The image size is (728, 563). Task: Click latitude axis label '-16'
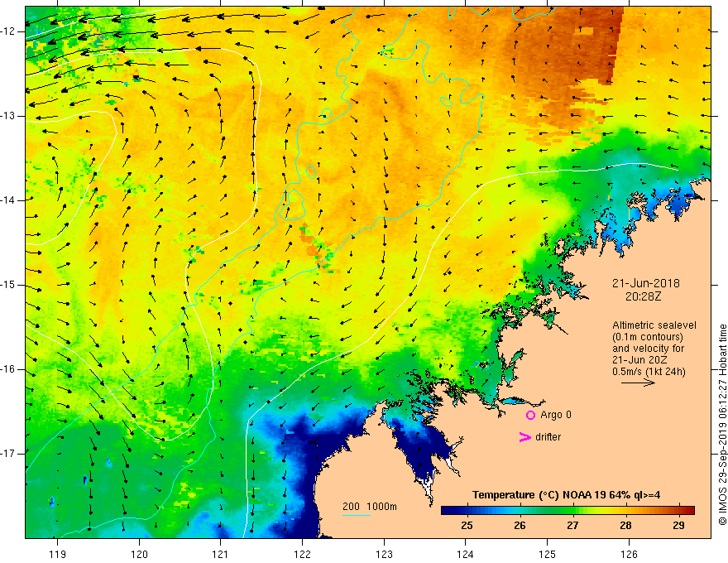point(8,369)
